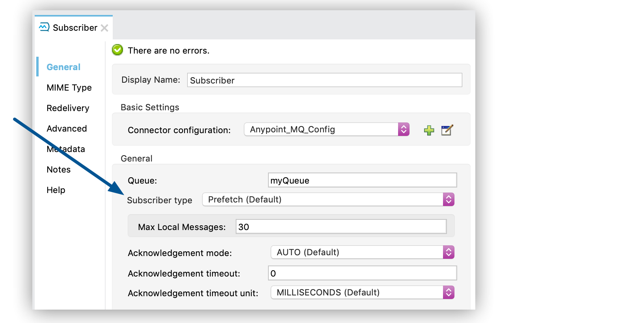Click the green no-errors checkmark icon
The height and width of the screenshot is (323, 644).
coord(117,50)
